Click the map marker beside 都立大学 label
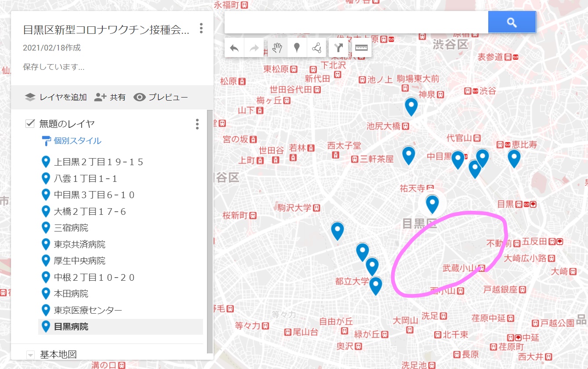588x369 pixels. tap(375, 286)
